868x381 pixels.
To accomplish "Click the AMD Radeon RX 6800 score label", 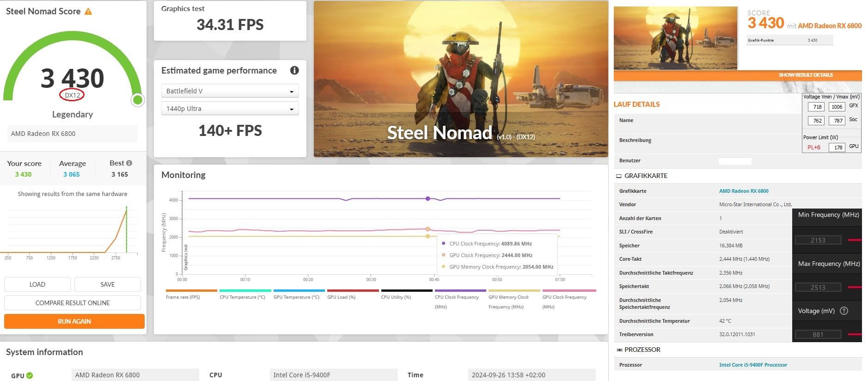I will 73,134.
